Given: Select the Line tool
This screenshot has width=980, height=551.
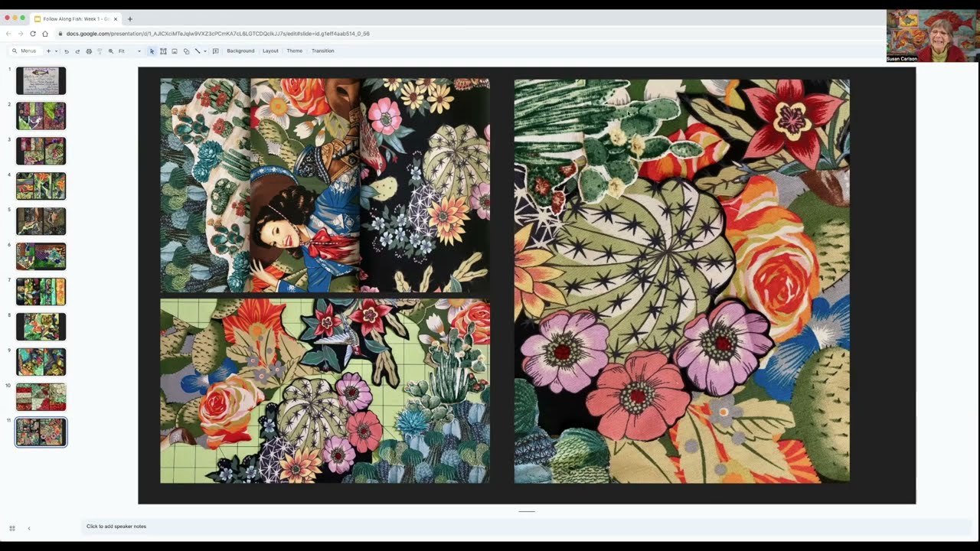Looking at the screenshot, I should coord(197,51).
